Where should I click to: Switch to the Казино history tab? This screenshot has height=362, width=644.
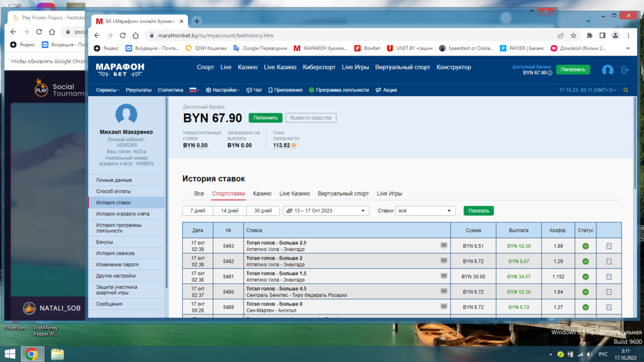[x=262, y=193]
